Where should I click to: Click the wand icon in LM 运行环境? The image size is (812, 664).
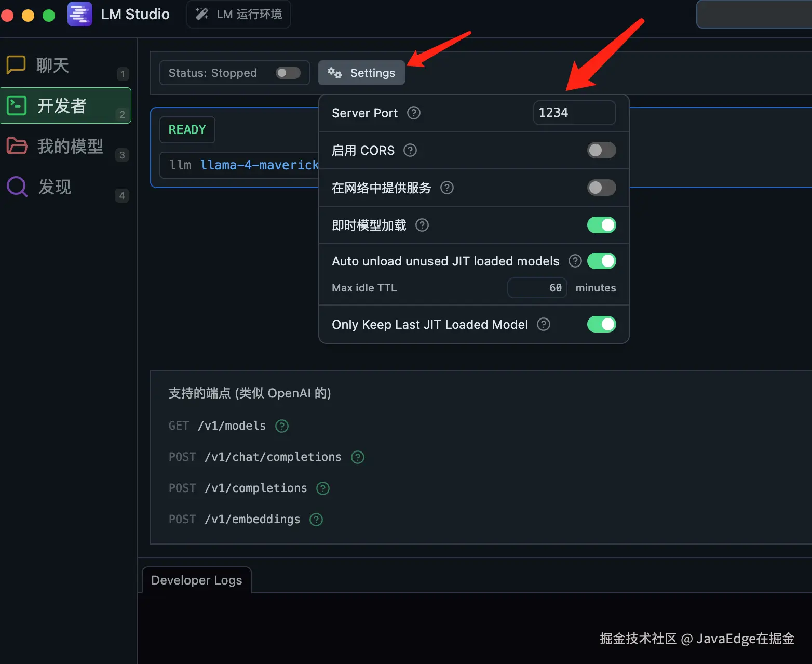click(x=201, y=14)
